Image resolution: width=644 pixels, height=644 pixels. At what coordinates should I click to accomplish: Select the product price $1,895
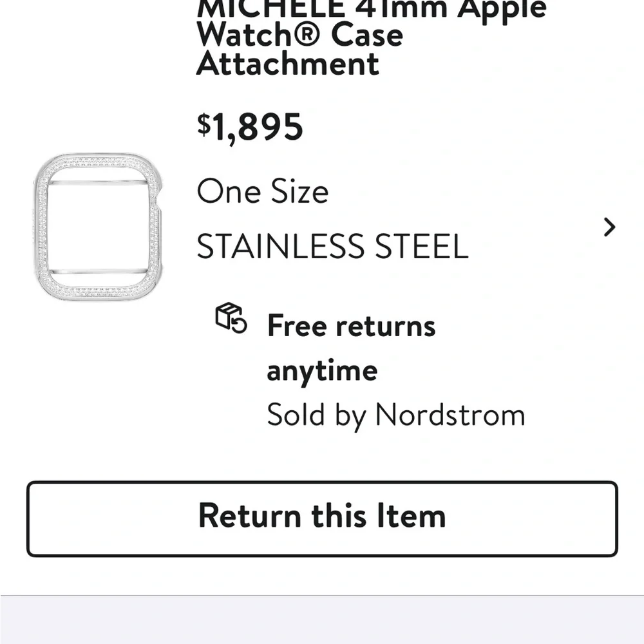pyautogui.click(x=250, y=126)
